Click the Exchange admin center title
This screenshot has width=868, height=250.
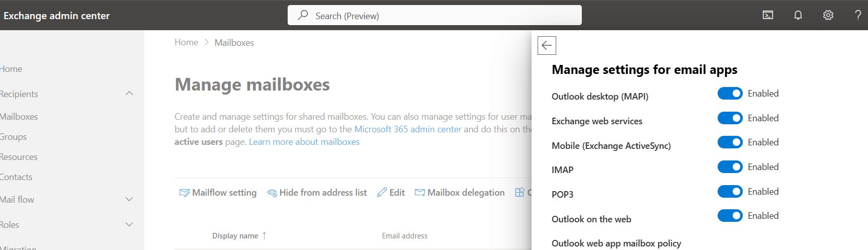(x=56, y=16)
